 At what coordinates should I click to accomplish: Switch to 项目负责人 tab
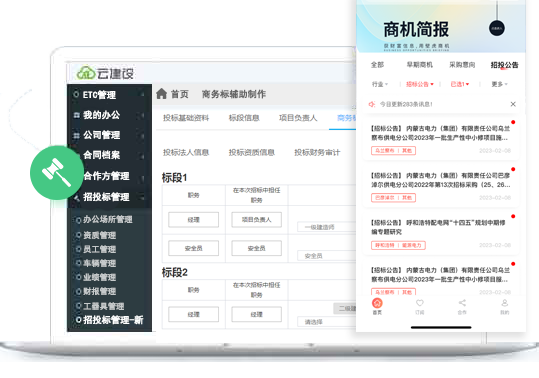298,118
